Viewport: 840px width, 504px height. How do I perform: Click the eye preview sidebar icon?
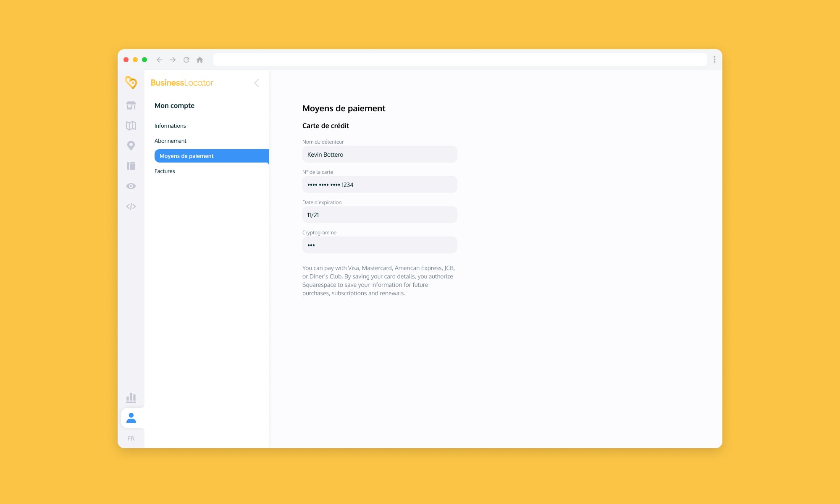click(x=131, y=186)
